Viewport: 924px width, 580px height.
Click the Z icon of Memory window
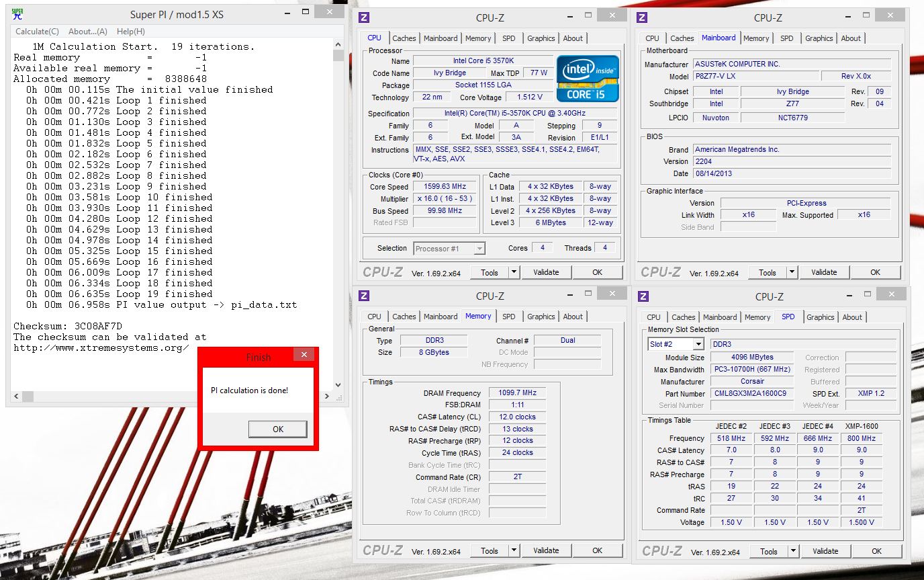(364, 296)
